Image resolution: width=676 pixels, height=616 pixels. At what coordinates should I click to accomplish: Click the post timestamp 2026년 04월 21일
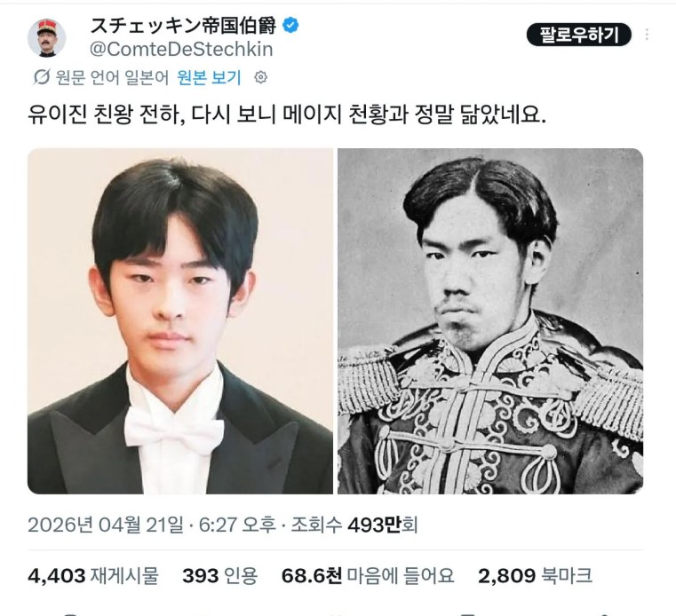coord(105,525)
